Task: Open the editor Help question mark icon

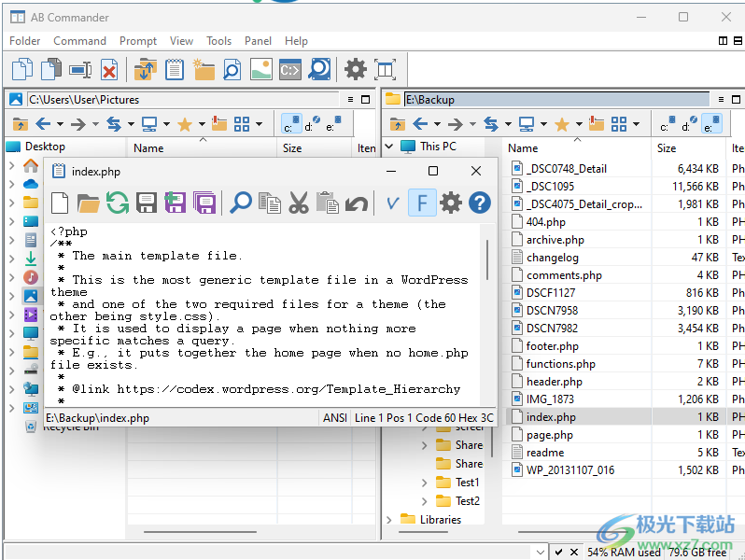Action: point(480,203)
